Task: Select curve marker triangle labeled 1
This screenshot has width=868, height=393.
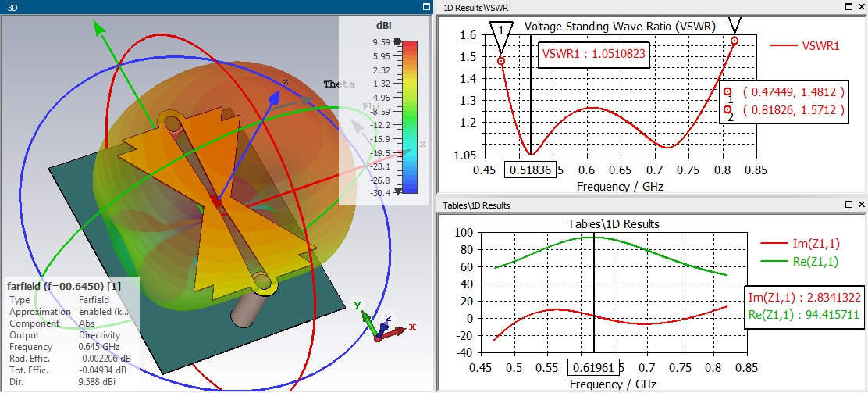Action: click(501, 37)
